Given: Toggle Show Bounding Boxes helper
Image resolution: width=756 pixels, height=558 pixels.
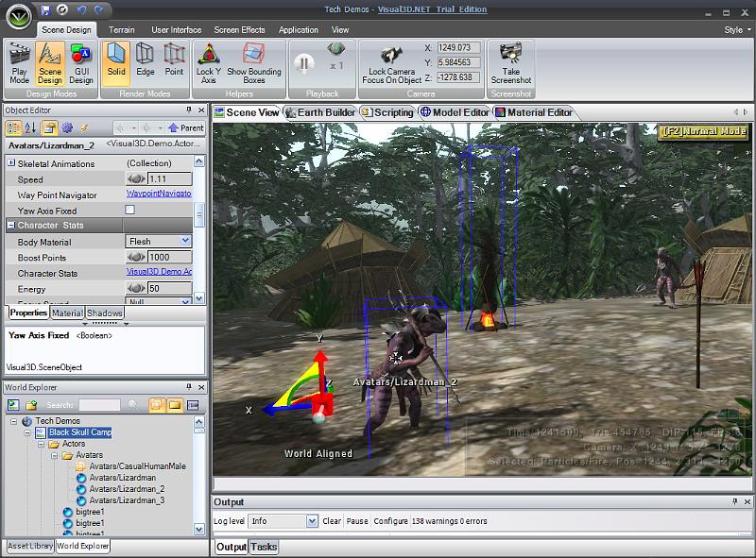Looking at the screenshot, I should click(x=254, y=63).
